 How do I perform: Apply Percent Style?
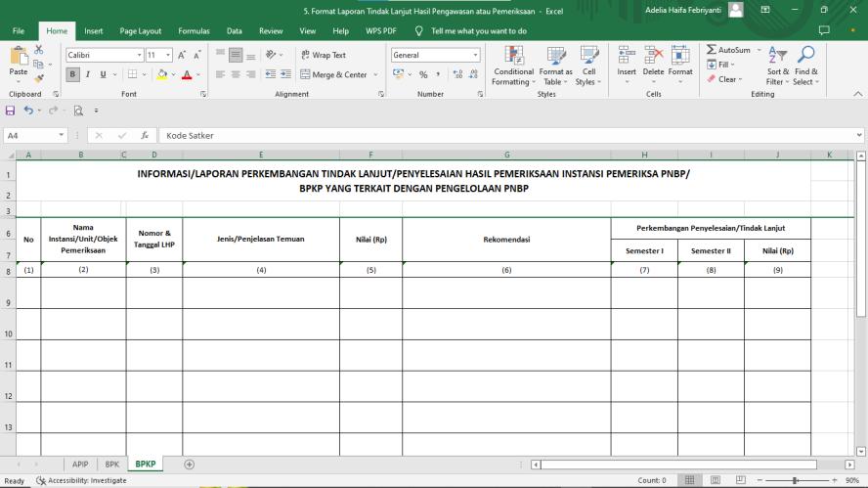[423, 74]
